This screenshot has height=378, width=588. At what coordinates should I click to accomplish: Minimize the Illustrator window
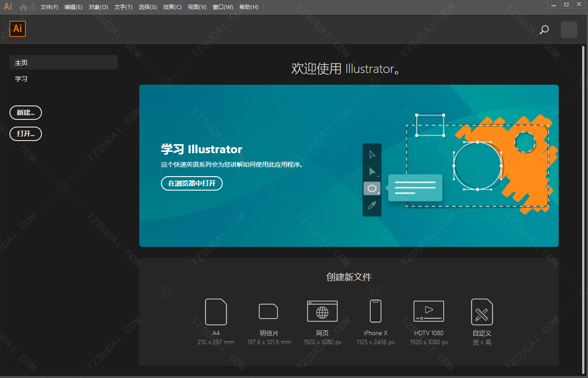(x=554, y=5)
